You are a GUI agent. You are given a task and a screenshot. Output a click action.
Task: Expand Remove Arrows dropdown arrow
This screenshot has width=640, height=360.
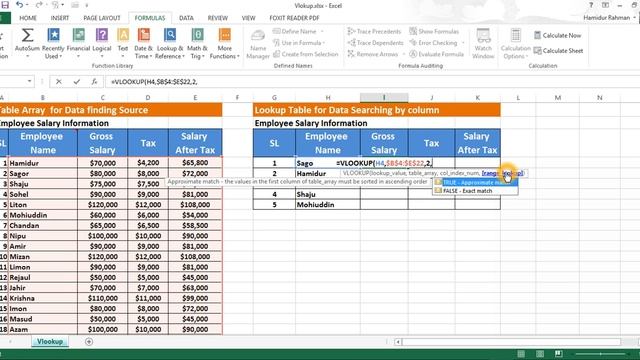coord(403,54)
